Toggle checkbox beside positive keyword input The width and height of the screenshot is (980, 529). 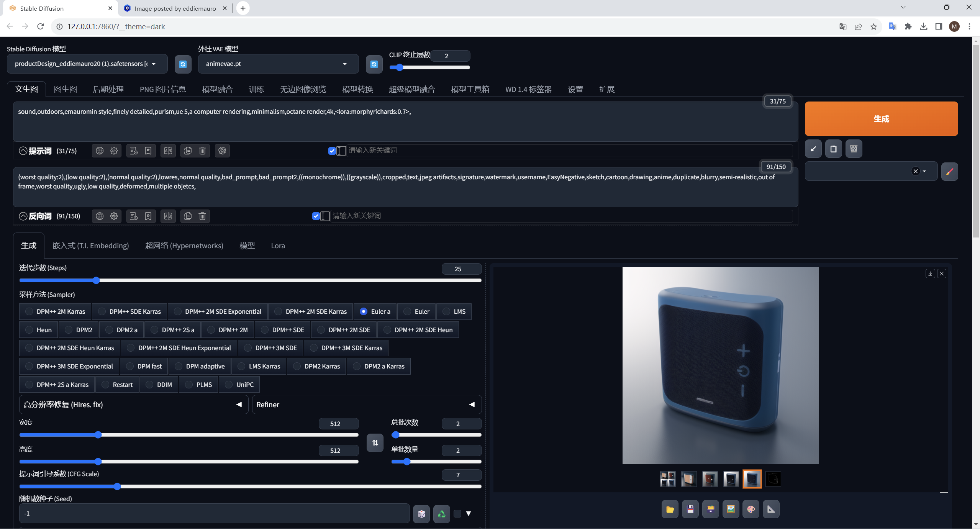pyautogui.click(x=332, y=151)
